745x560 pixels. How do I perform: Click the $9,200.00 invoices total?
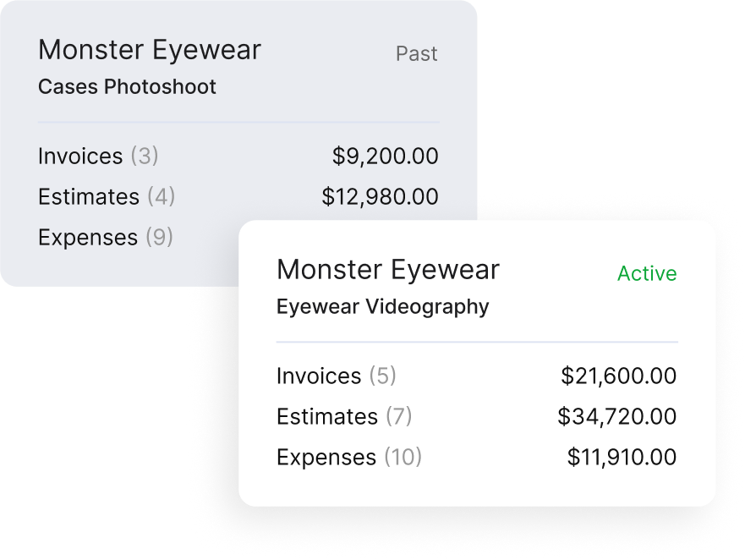(x=385, y=156)
